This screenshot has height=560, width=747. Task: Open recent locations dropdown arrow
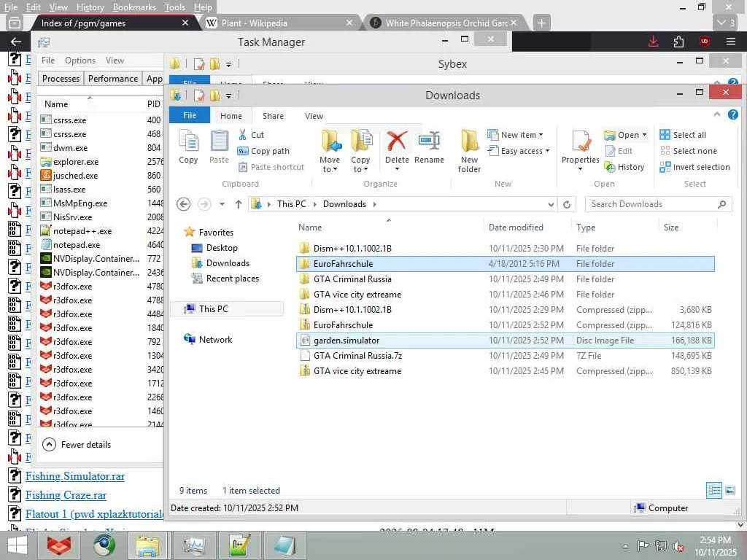click(x=222, y=204)
